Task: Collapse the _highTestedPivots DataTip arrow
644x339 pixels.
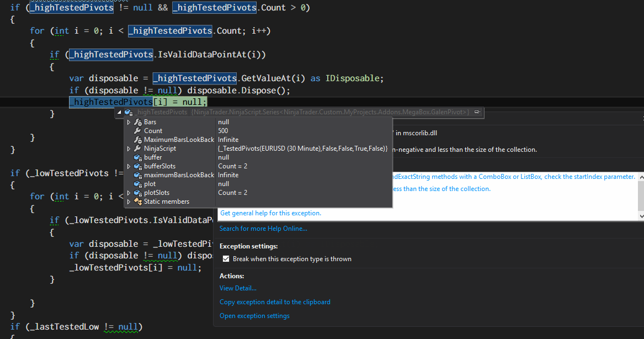Action: pos(119,112)
